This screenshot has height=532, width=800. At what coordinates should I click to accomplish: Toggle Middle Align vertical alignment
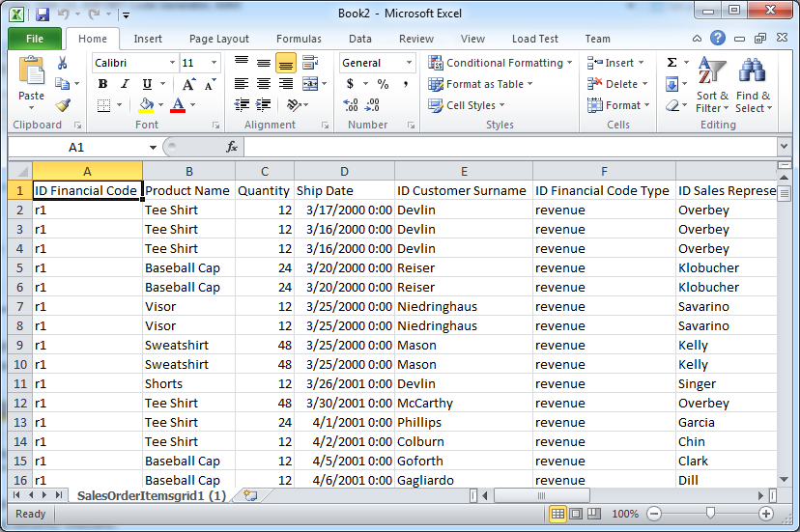[x=263, y=63]
